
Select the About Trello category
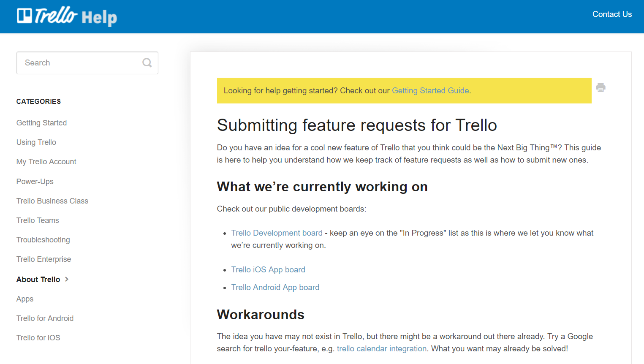tap(38, 279)
